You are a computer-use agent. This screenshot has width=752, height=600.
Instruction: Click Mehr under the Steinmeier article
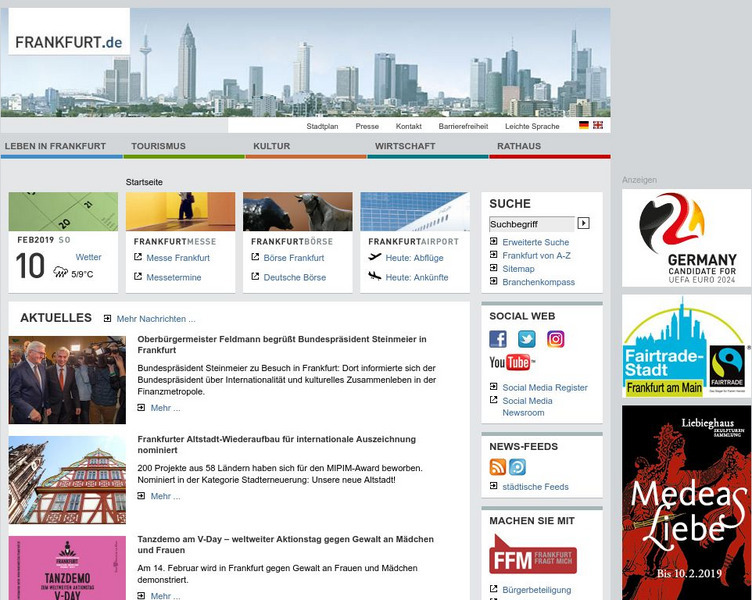[x=165, y=408]
